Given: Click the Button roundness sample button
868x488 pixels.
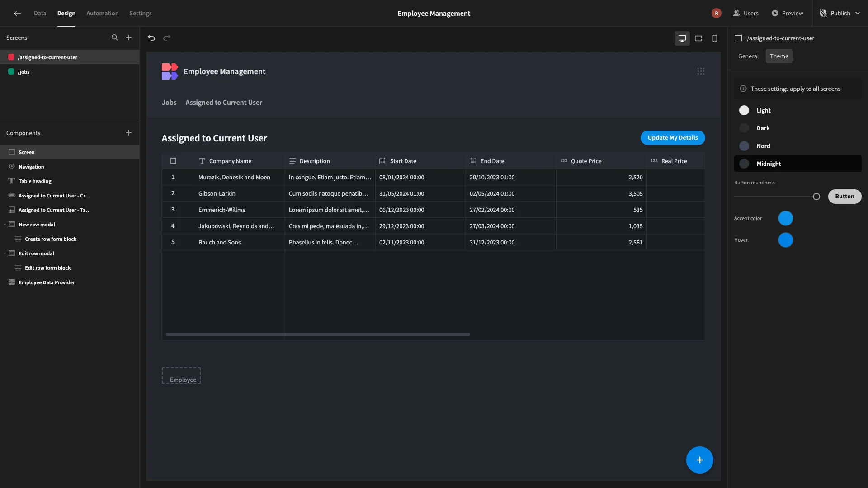Looking at the screenshot, I should click(x=844, y=197).
